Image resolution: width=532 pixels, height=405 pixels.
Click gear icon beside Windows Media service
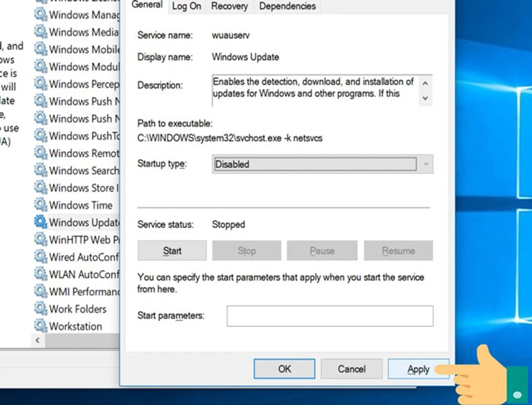[x=41, y=32]
